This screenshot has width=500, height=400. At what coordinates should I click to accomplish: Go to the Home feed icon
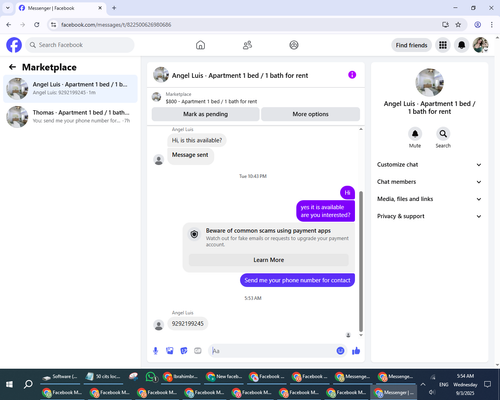200,45
